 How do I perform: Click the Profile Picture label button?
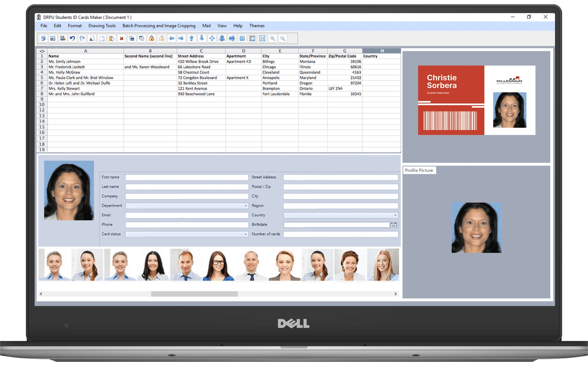tap(419, 170)
